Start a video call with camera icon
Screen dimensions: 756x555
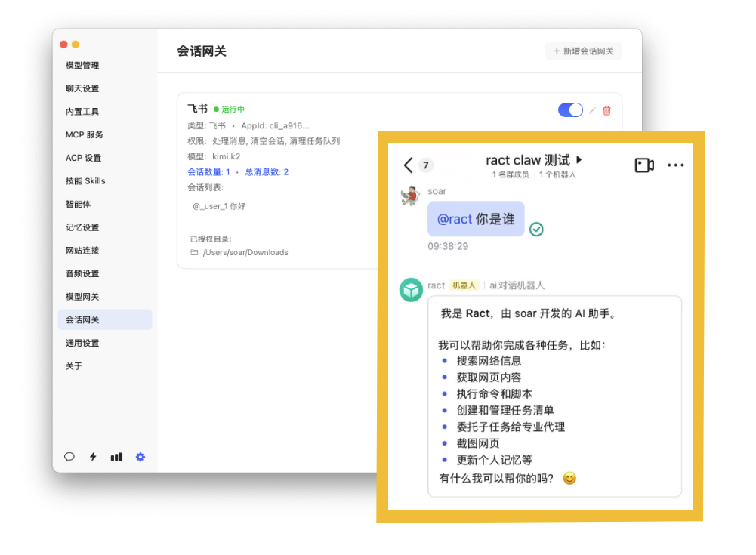(x=643, y=165)
